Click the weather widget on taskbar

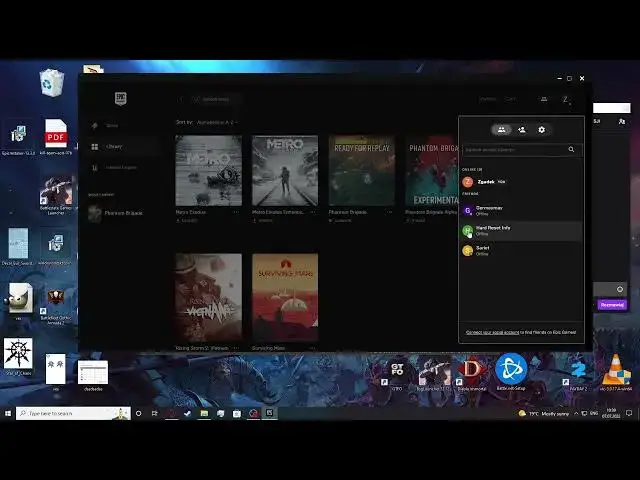pyautogui.click(x=543, y=413)
